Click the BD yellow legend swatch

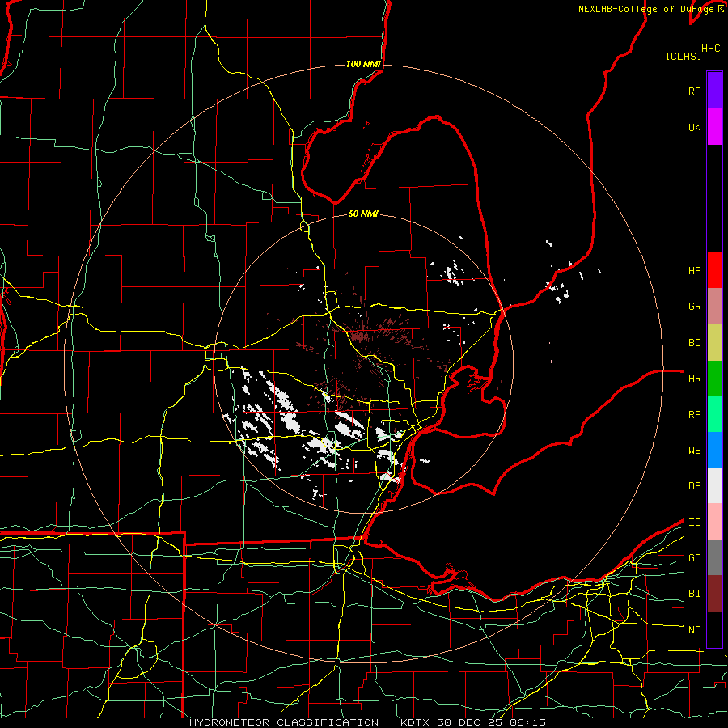[x=714, y=343]
